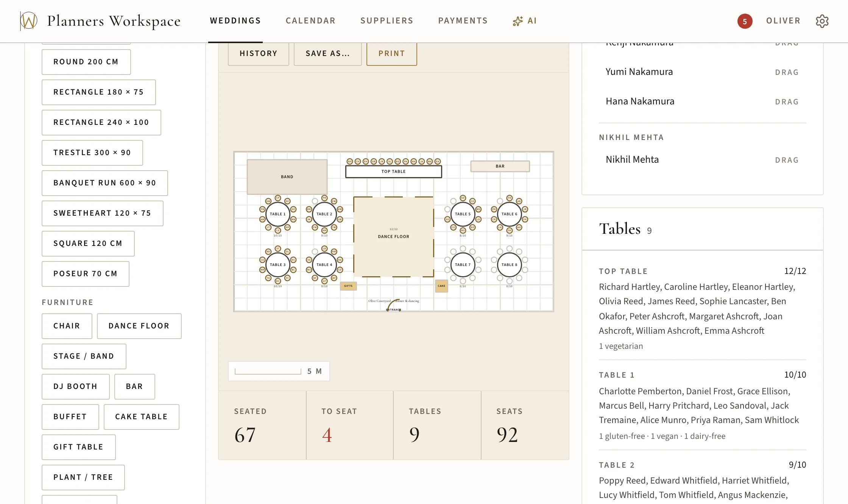Image resolution: width=848 pixels, height=504 pixels.
Task: Select the Dance Floor area
Action: pyautogui.click(x=394, y=236)
